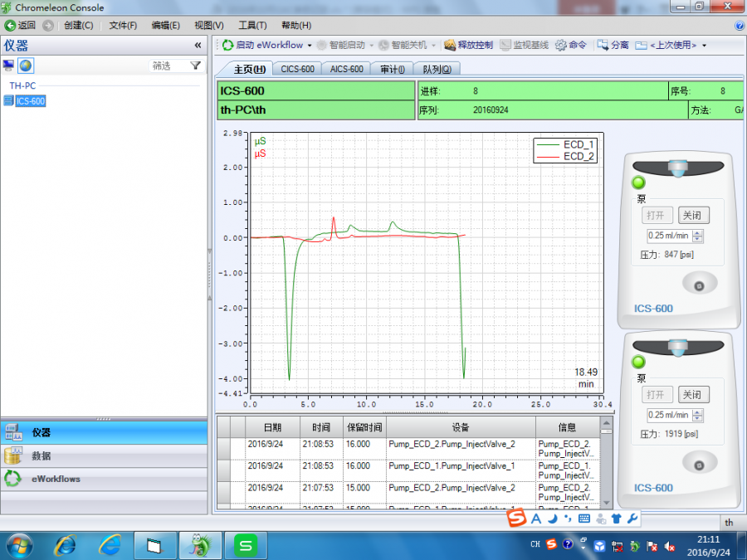Open the 工具(T) menu
This screenshot has width=747, height=560.
click(x=252, y=26)
